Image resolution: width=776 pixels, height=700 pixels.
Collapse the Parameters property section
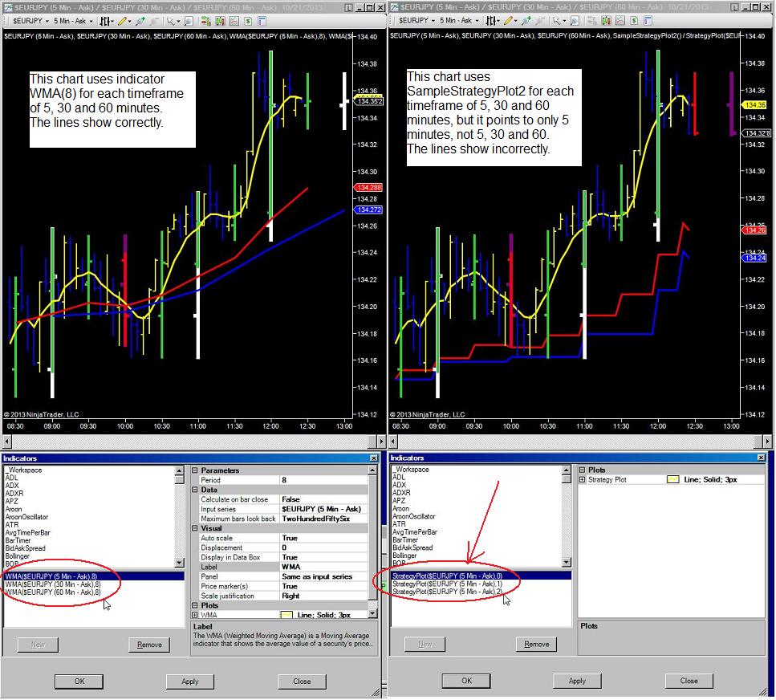point(195,470)
